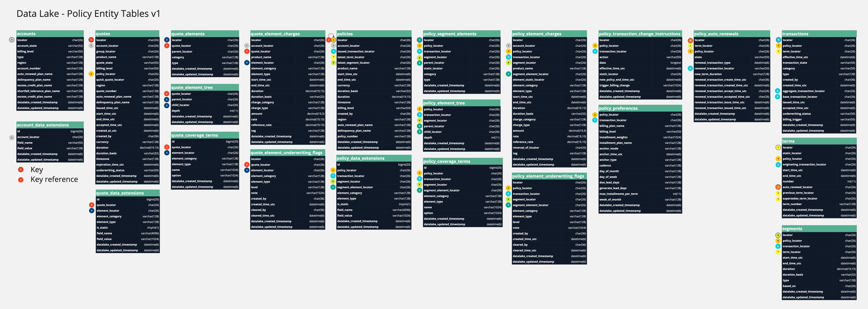Click billing_trigger row in transactions
Viewport: 868px width, 309px height.
tap(819, 119)
